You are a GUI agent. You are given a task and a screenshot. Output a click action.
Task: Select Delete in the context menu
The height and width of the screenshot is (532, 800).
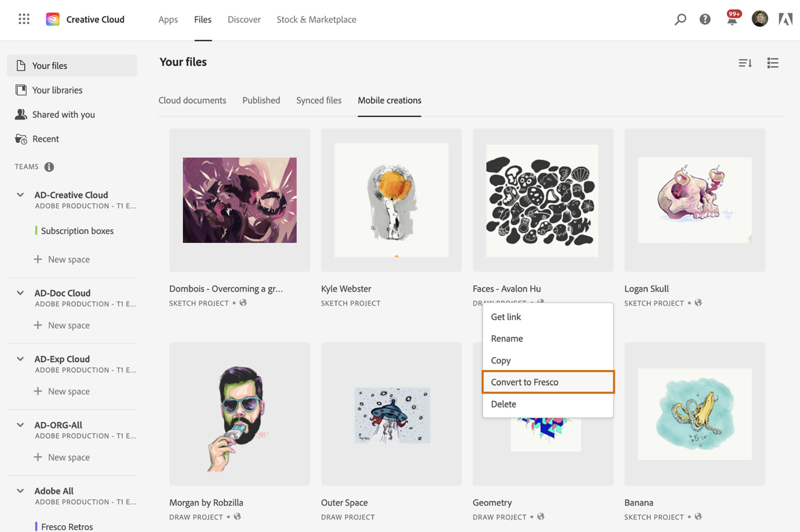coord(503,404)
